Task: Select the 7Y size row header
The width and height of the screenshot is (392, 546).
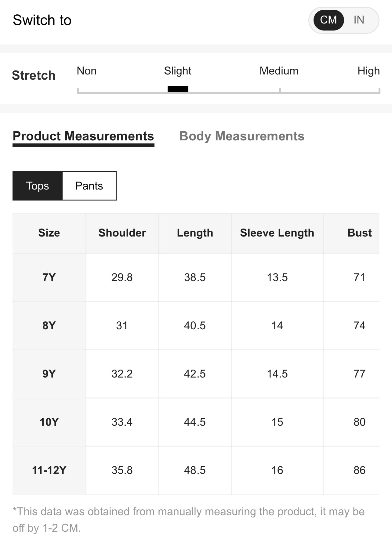Action: pyautogui.click(x=49, y=277)
